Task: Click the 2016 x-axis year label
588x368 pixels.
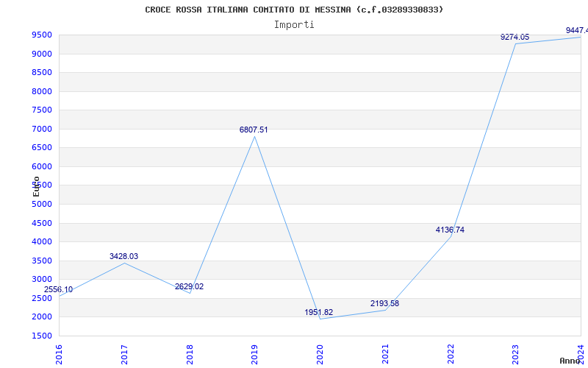Action: tap(59, 355)
